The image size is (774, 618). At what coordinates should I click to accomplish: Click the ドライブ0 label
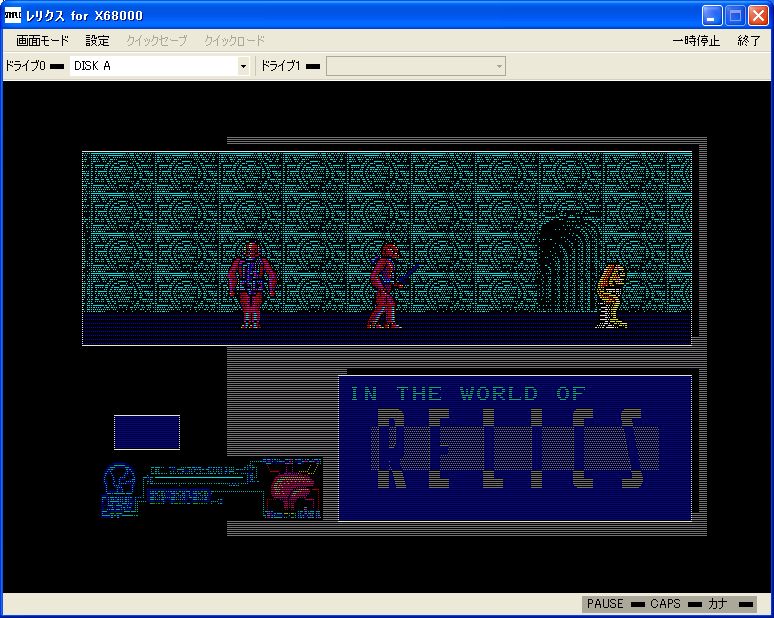click(25, 66)
